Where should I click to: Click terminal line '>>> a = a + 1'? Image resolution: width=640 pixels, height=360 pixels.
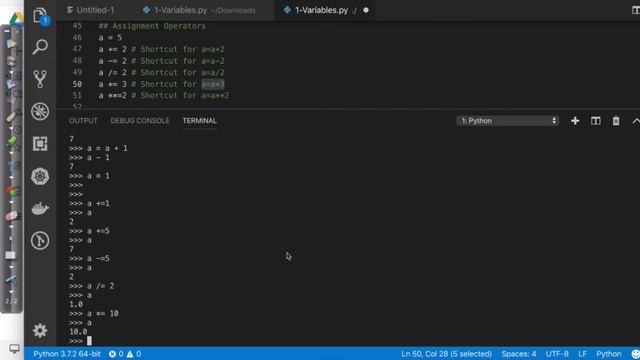click(98, 148)
